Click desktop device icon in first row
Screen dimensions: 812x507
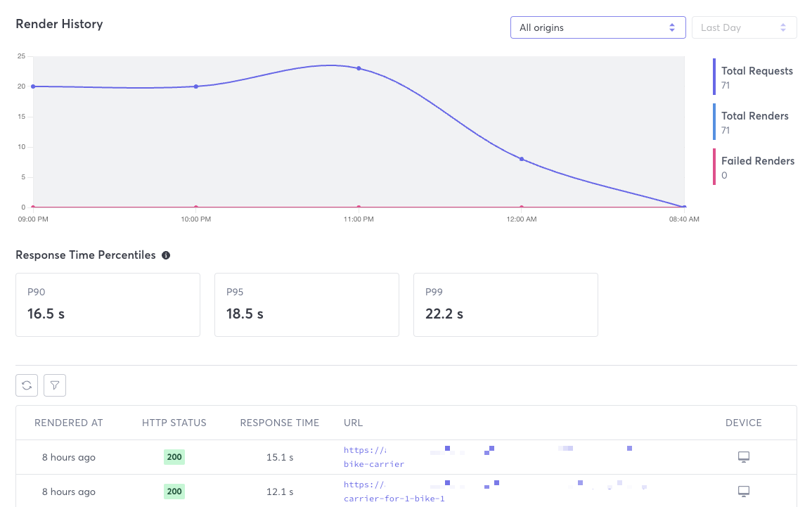(x=743, y=457)
